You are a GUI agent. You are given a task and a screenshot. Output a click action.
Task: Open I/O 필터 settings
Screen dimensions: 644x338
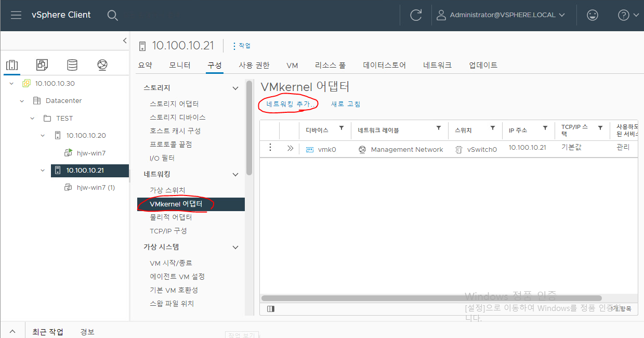click(x=162, y=158)
